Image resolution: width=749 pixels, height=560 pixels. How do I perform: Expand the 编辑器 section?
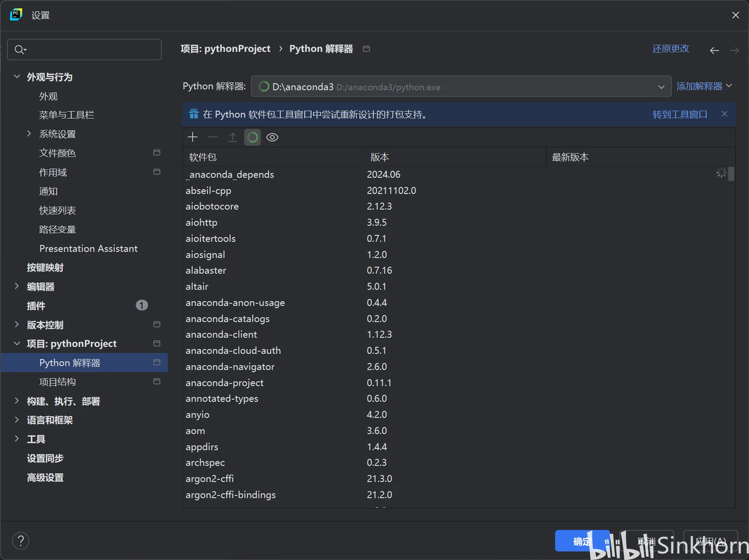(x=17, y=286)
